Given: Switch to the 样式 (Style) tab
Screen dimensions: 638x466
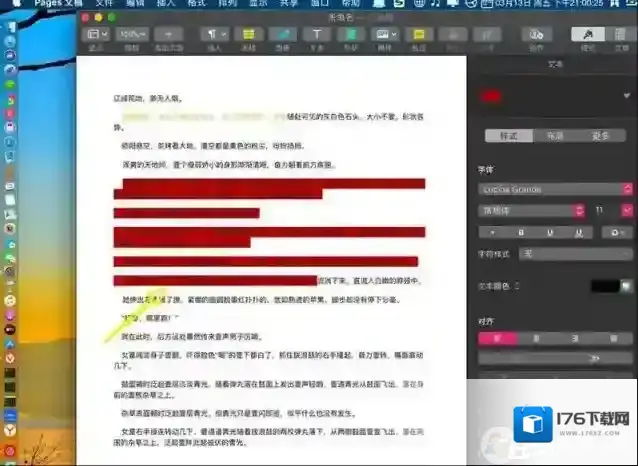Looking at the screenshot, I should point(509,136).
